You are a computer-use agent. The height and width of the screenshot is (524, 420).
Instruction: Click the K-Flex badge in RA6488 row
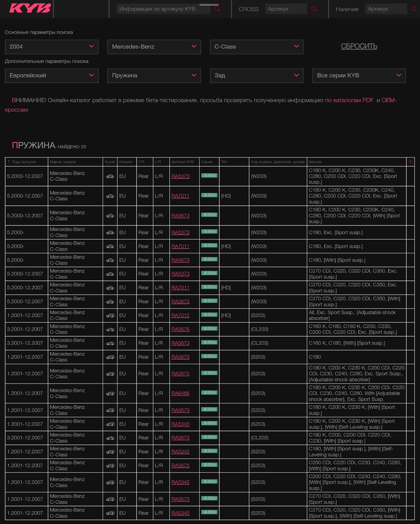point(209,393)
